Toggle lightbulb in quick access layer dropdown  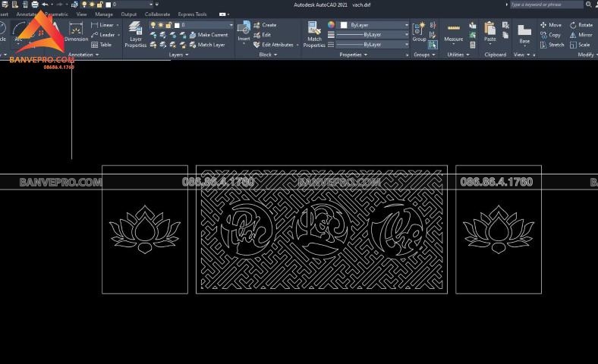[x=84, y=5]
